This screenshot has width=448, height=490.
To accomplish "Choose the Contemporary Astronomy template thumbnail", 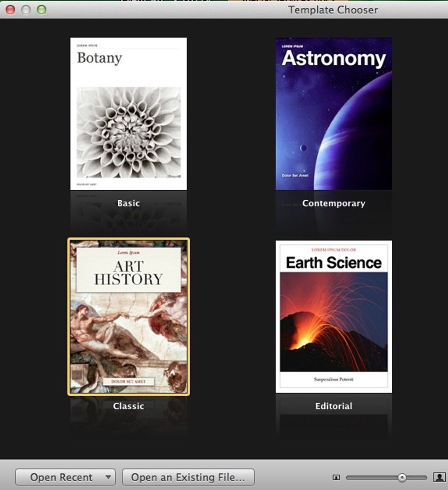I will (x=334, y=114).
